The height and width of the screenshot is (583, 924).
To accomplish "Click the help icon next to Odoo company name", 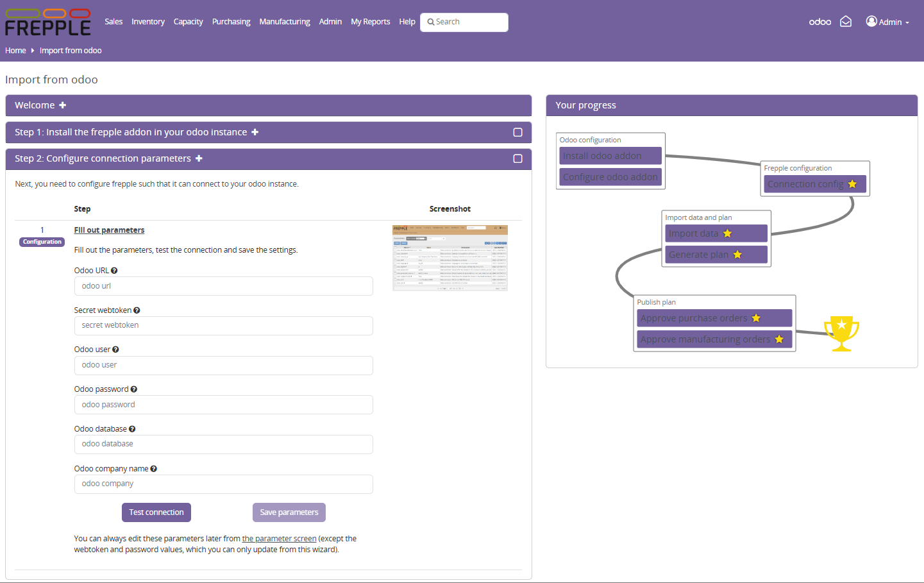I will [153, 469].
